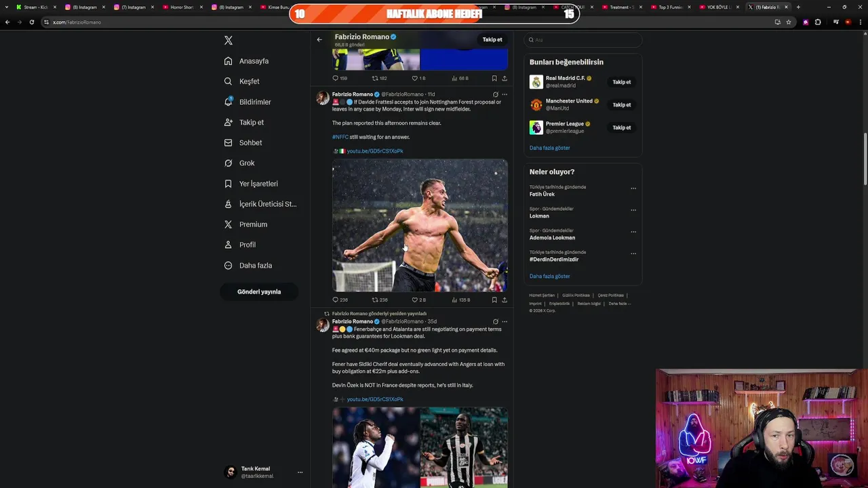Open Premium page

(245, 224)
